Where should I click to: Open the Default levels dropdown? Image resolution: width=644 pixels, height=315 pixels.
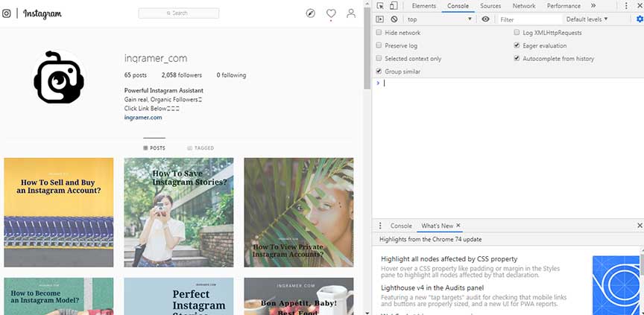point(587,19)
